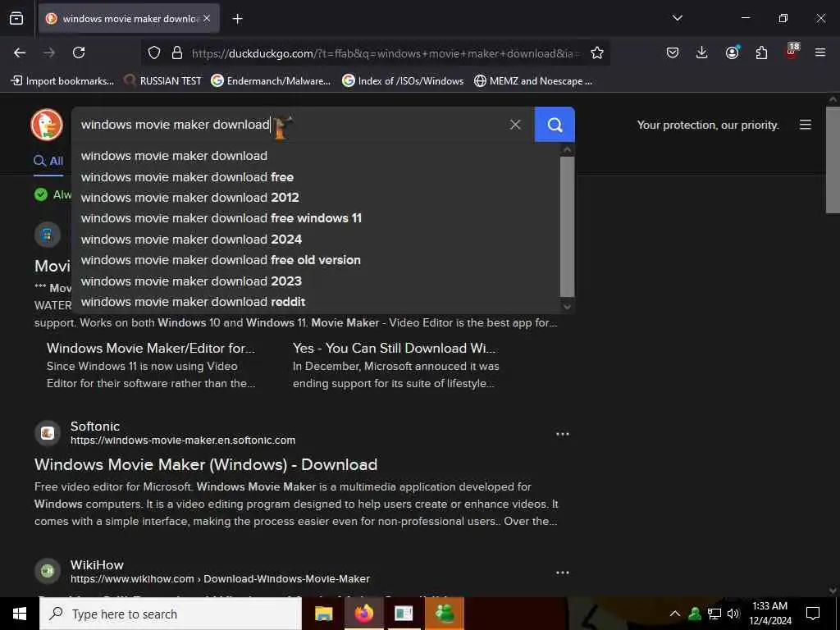Bookmark this page with the star icon
Image resolution: width=840 pixels, height=630 pixels.
tap(597, 52)
